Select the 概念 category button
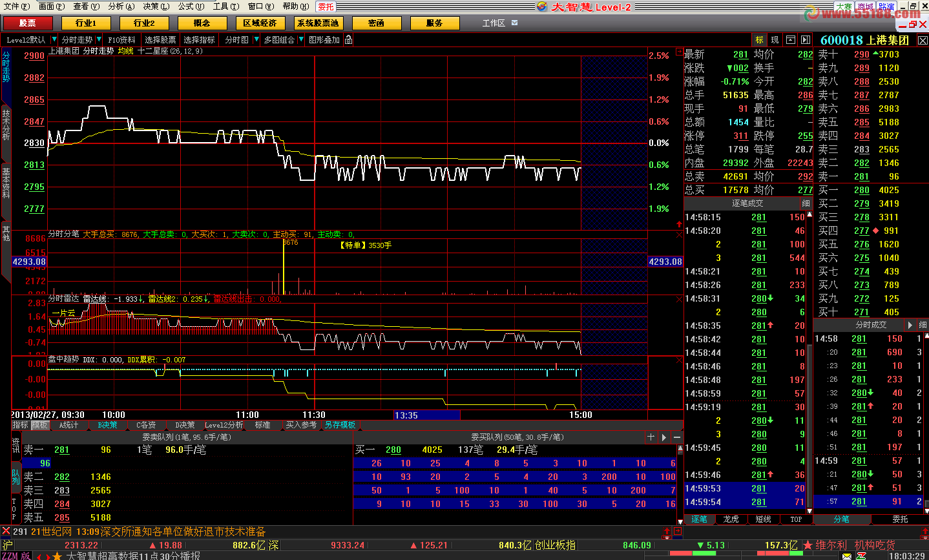The image size is (929, 560). click(202, 23)
